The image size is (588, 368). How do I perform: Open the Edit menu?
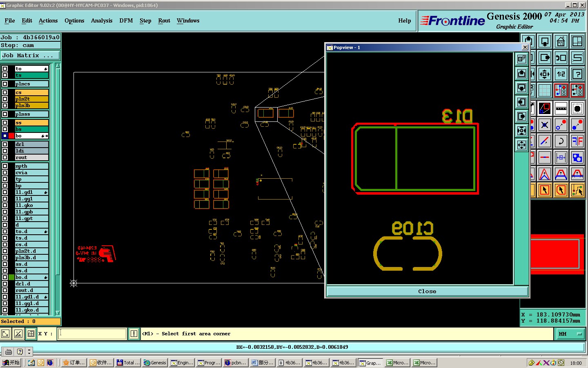click(27, 20)
